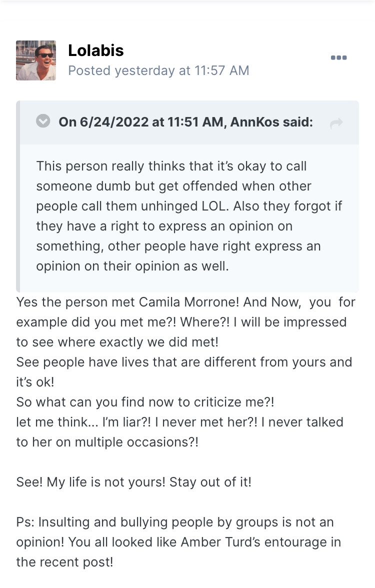Click 'So what can you find now' line

pos(145,401)
